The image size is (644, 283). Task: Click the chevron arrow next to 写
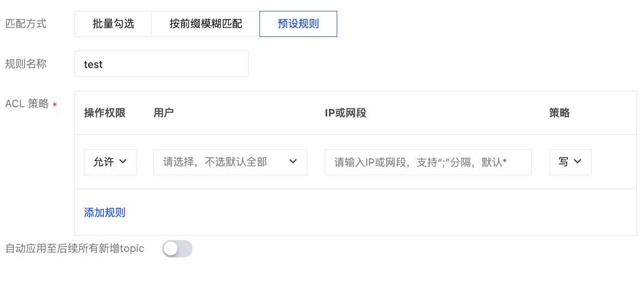[578, 162]
